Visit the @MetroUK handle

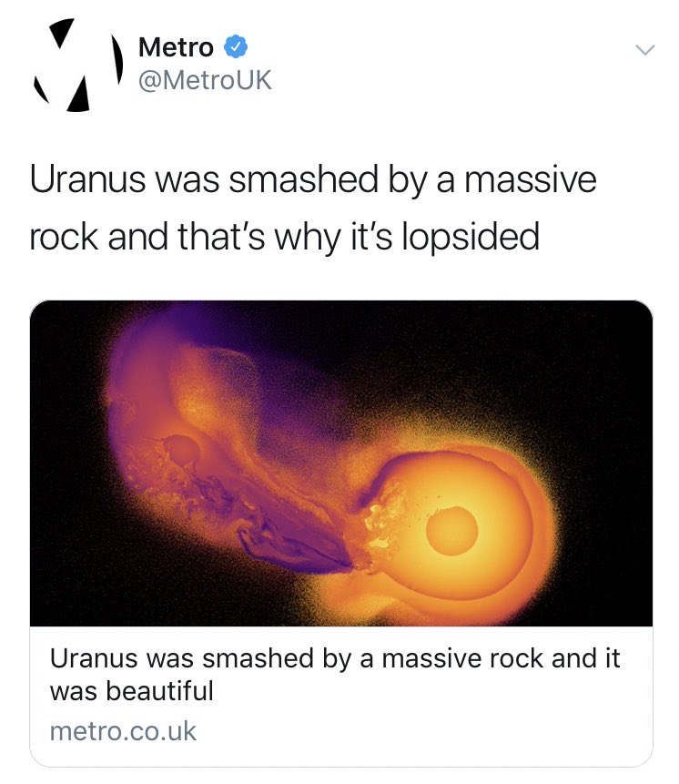205,80
